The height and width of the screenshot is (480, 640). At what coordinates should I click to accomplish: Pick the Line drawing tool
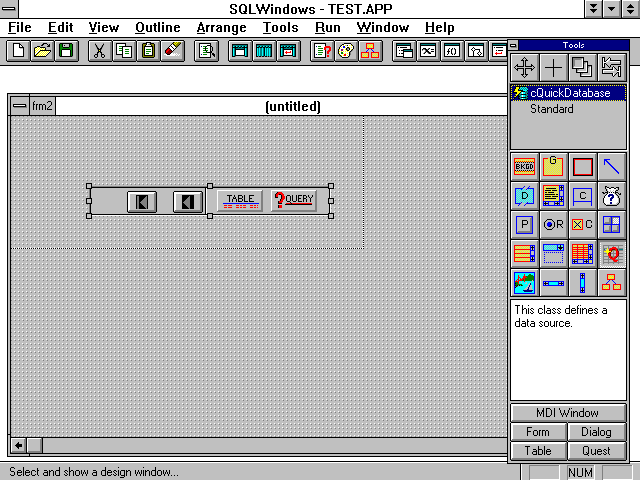coord(612,167)
